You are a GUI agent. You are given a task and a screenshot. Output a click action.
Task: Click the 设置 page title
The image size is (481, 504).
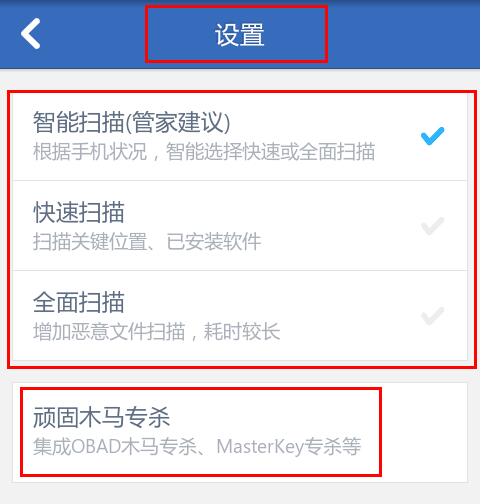[240, 35]
